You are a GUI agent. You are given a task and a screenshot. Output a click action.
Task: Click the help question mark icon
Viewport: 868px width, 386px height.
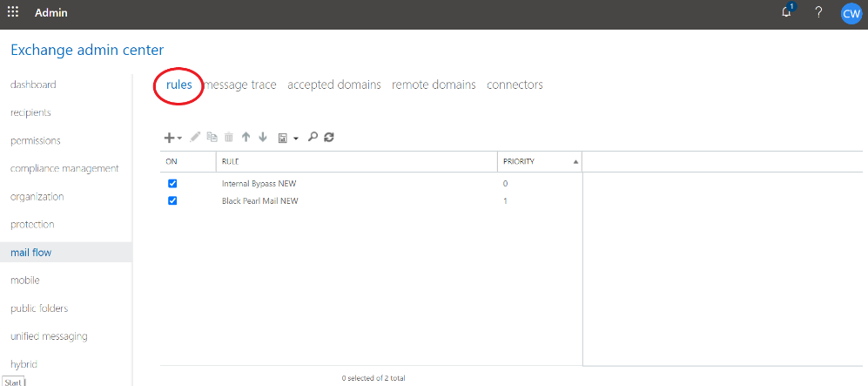(x=818, y=13)
